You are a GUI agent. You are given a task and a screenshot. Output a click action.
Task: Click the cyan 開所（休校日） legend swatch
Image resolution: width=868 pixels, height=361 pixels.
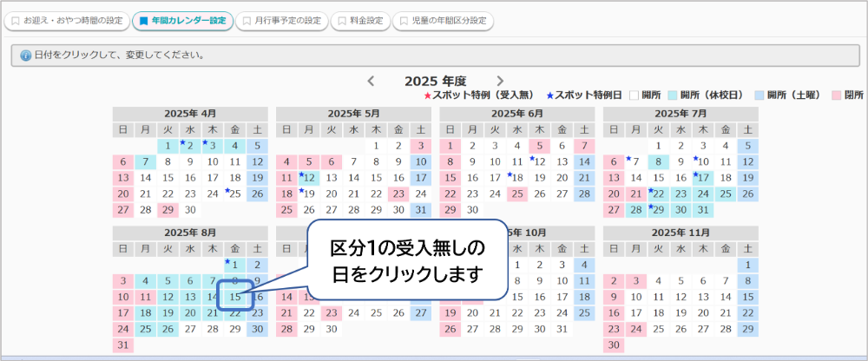point(674,95)
